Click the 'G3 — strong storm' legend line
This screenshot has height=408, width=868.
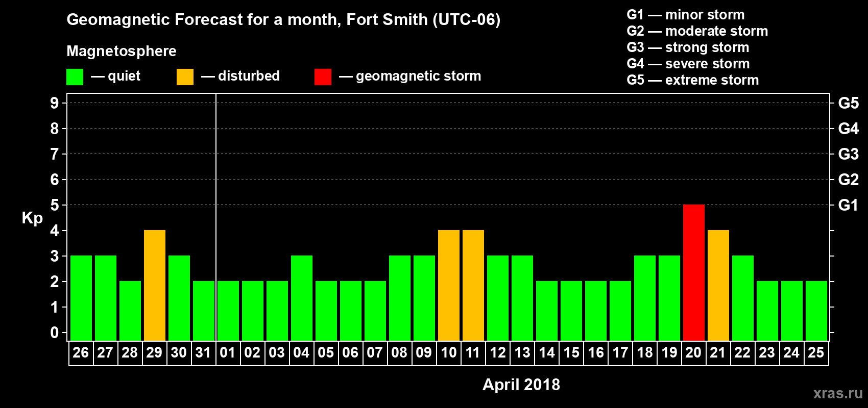pyautogui.click(x=688, y=47)
